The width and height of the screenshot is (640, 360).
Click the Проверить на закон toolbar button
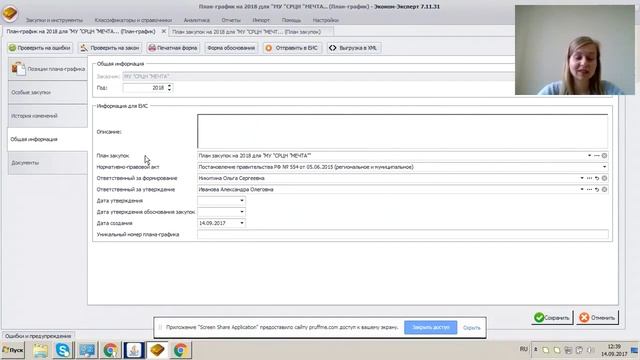pyautogui.click(x=110, y=48)
